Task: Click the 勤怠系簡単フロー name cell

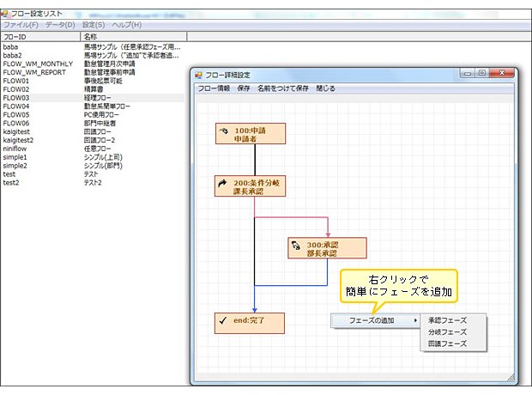Action: coord(107,106)
